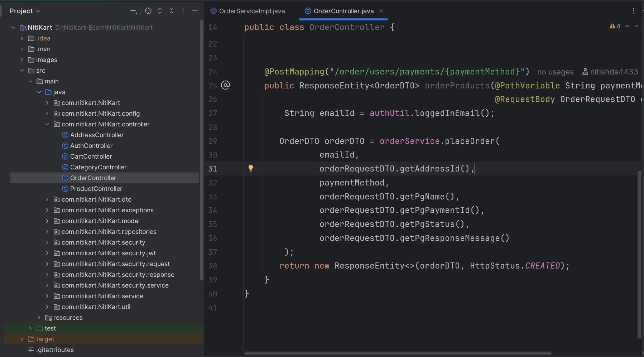Viewport: 644px width, 357px height.
Task: Open CartController in the project tree
Action: click(91, 156)
